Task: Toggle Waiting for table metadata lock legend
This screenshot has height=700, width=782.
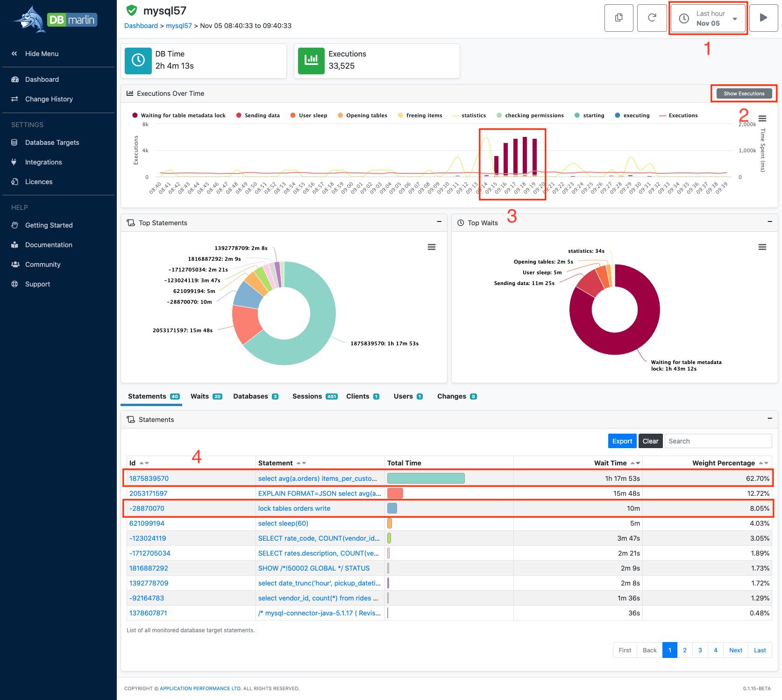Action: (179, 115)
